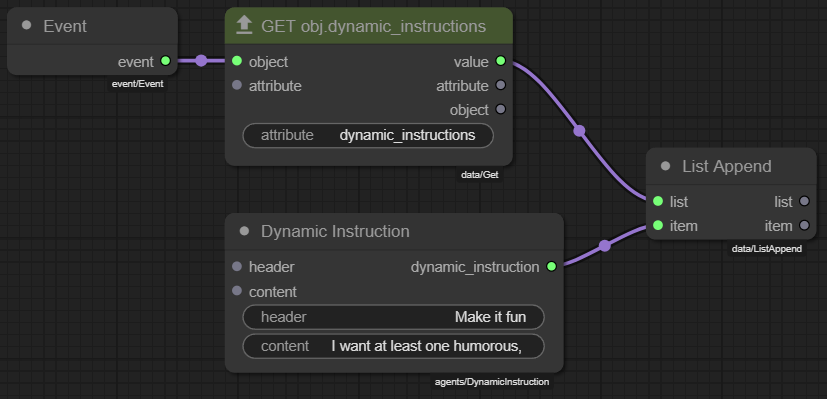Click the Dynamic Instruction header input port
827x399 pixels.
(237, 267)
